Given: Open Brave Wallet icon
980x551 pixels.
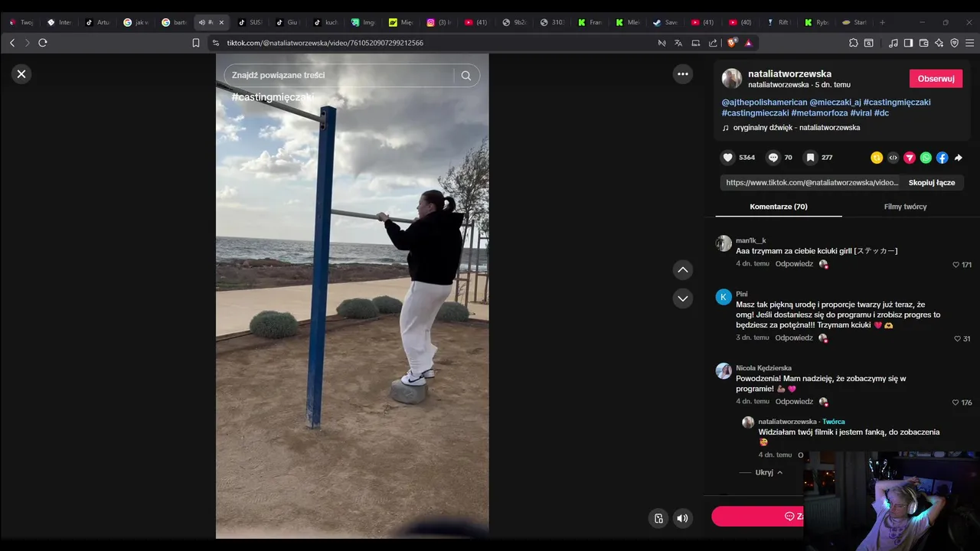Looking at the screenshot, I should pyautogui.click(x=924, y=43).
